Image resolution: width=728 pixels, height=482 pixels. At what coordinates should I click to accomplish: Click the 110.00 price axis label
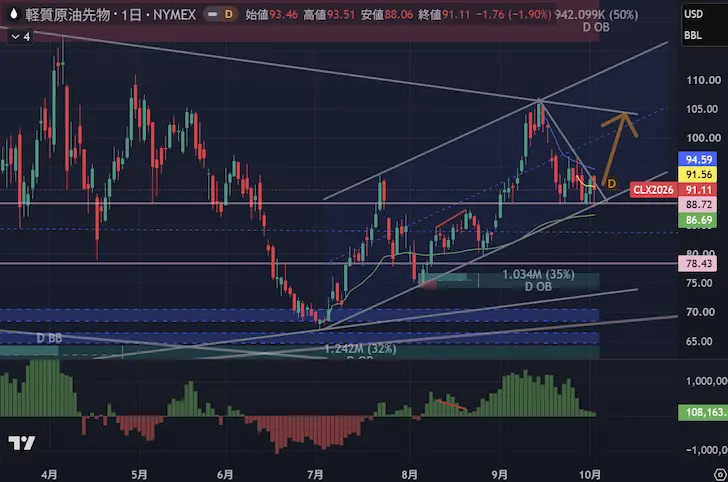point(703,80)
